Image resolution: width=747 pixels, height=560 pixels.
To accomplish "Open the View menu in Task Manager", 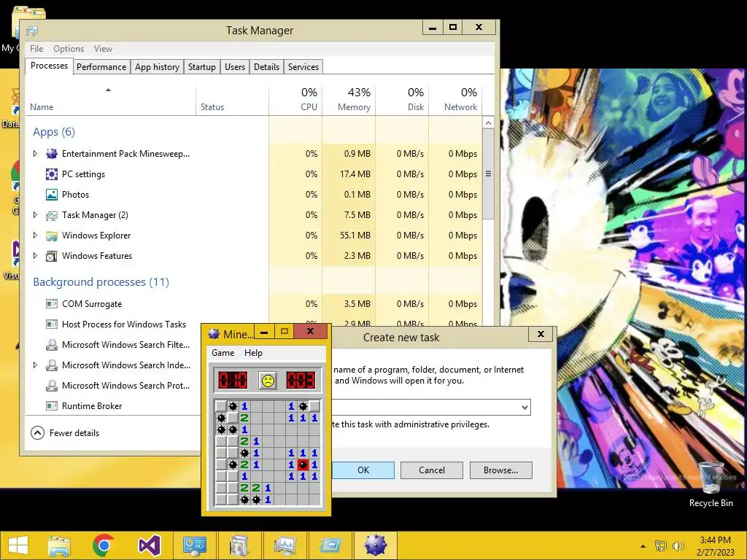I will point(103,49).
